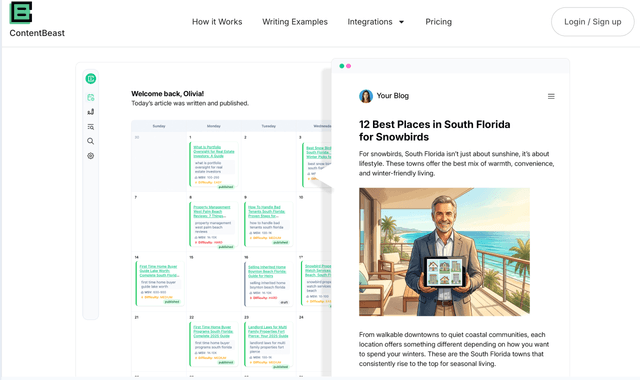This screenshot has height=380, width=640.
Task: Click Difficulty HARD on Property Management card
Action: (210, 242)
